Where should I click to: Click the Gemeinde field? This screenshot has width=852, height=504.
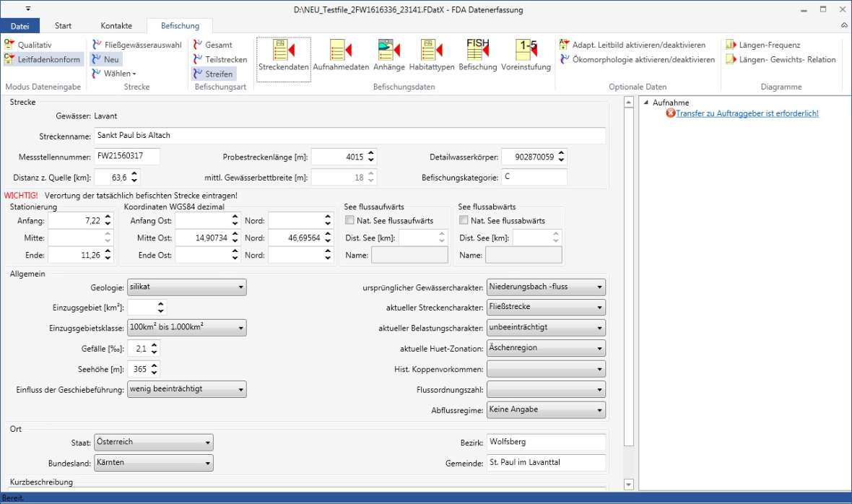[546, 463]
